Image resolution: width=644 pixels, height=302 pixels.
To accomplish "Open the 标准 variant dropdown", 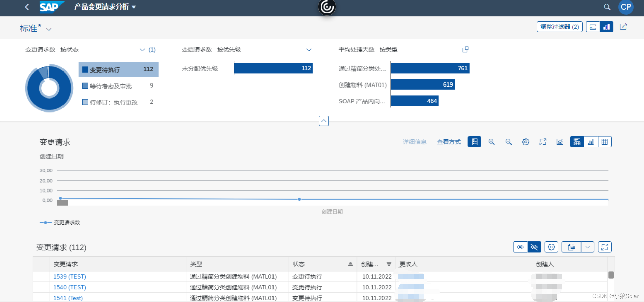I will point(49,29).
